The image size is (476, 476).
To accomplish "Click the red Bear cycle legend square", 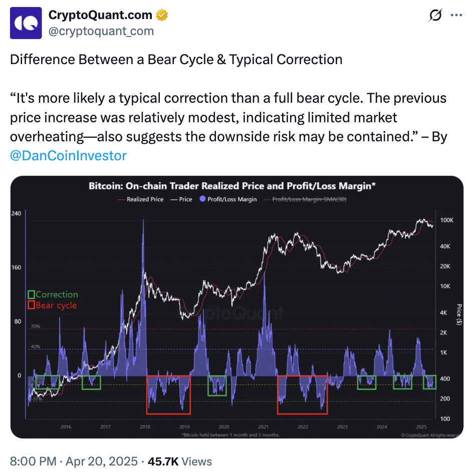I will click(32, 305).
